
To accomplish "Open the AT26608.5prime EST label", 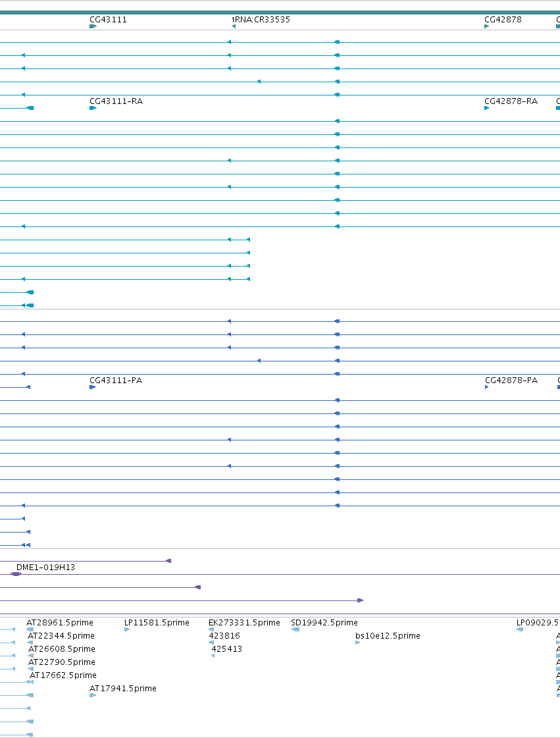I will [x=62, y=649].
